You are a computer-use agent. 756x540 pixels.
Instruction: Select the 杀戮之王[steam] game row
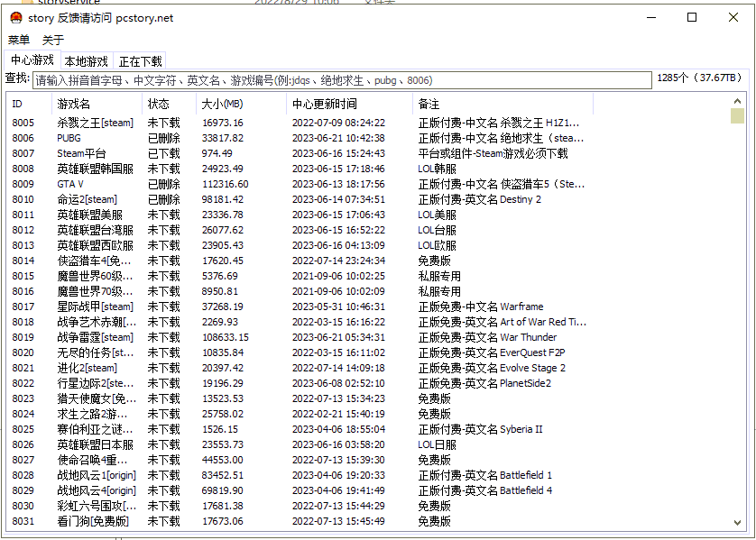pos(300,123)
